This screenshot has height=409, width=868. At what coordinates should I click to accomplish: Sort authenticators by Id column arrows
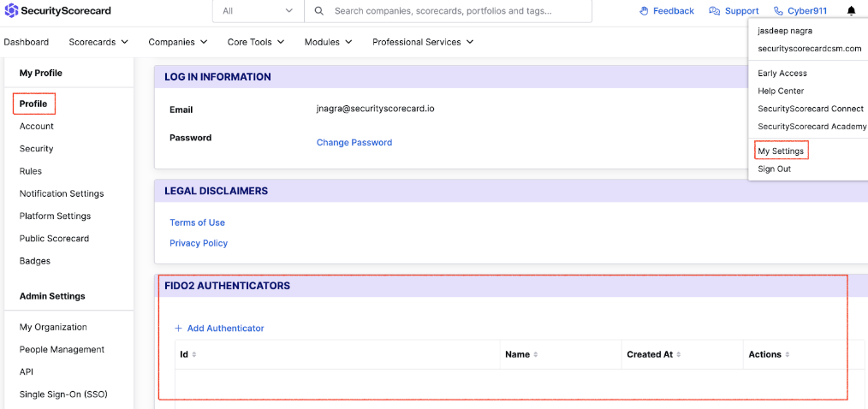[193, 354]
